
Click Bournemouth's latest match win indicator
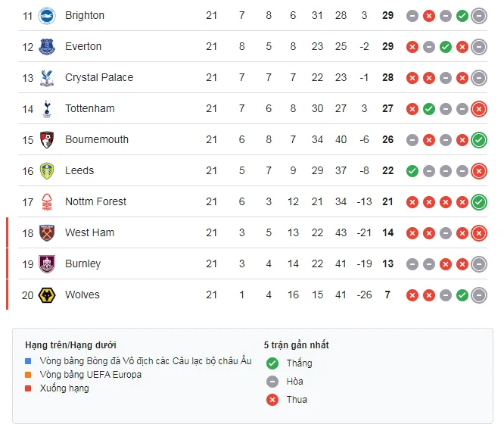(478, 139)
